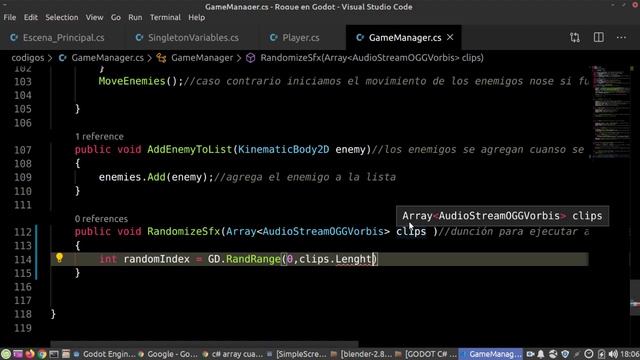The width and height of the screenshot is (640, 360).
Task: Expand the codigos breadcrumb folder
Action: coord(27,58)
